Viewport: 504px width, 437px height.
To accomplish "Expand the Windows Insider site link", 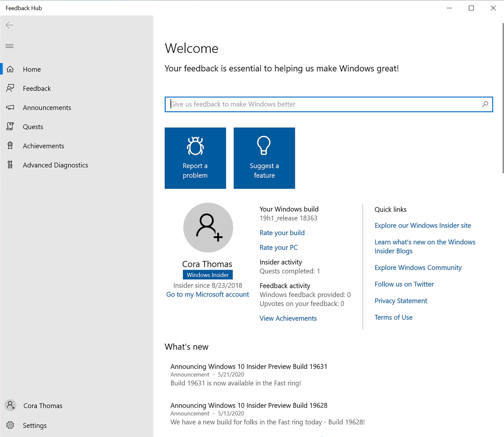I will [423, 225].
